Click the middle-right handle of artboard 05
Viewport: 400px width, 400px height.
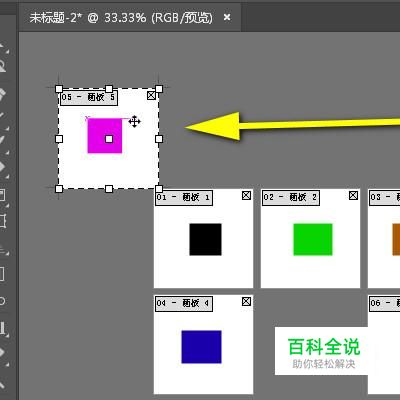pos(159,139)
